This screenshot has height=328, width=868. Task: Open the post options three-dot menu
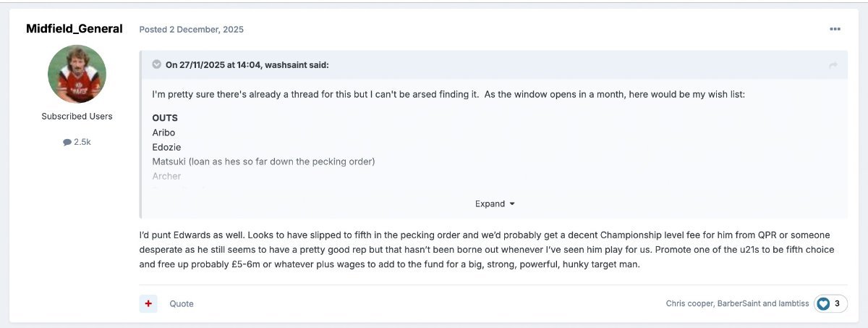click(x=835, y=30)
